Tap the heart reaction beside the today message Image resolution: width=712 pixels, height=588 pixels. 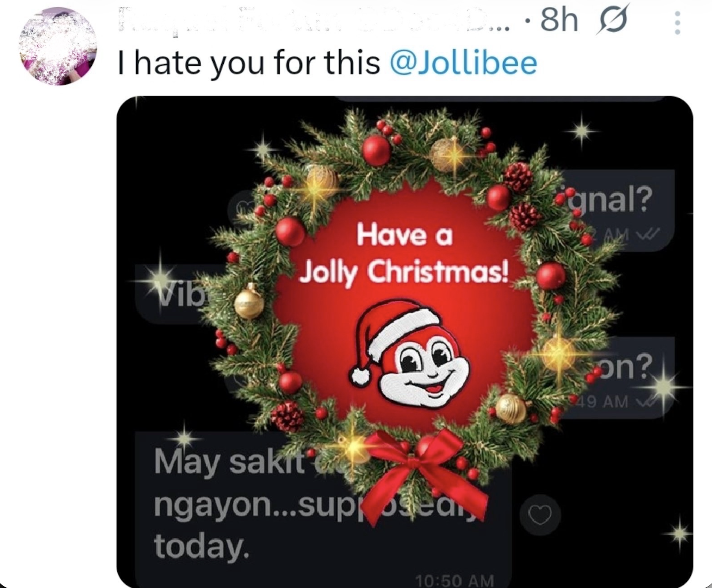[540, 515]
